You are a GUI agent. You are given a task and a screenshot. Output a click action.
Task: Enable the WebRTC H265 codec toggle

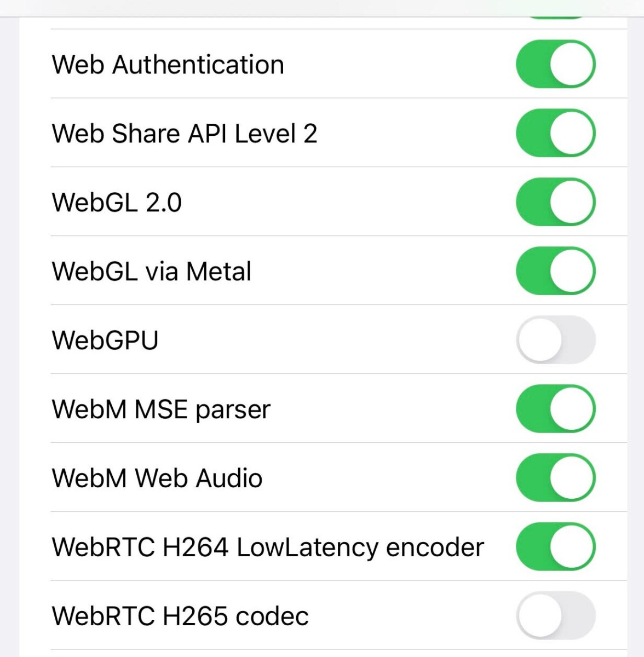click(x=555, y=616)
